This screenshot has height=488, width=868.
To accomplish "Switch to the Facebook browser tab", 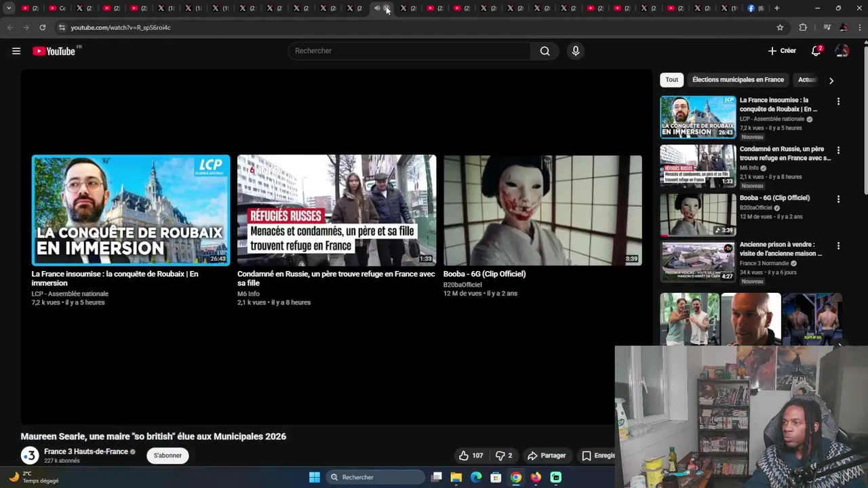I will coord(755,8).
